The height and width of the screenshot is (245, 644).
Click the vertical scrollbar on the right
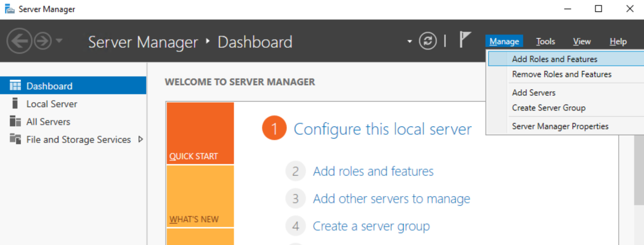639,170
